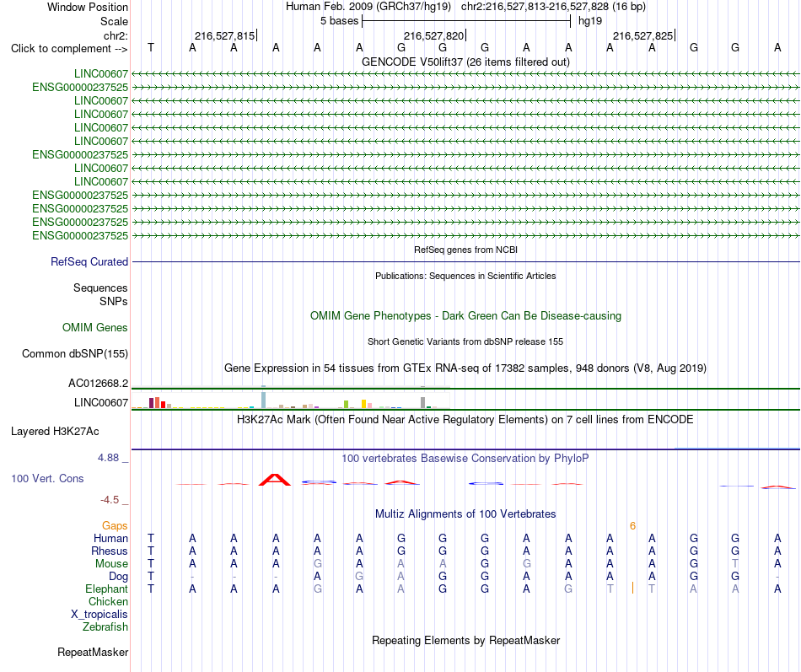The image size is (801, 672).
Task: Open 100 vertebrates Basewise Conservation by PhyloP title
Action: 465,459
